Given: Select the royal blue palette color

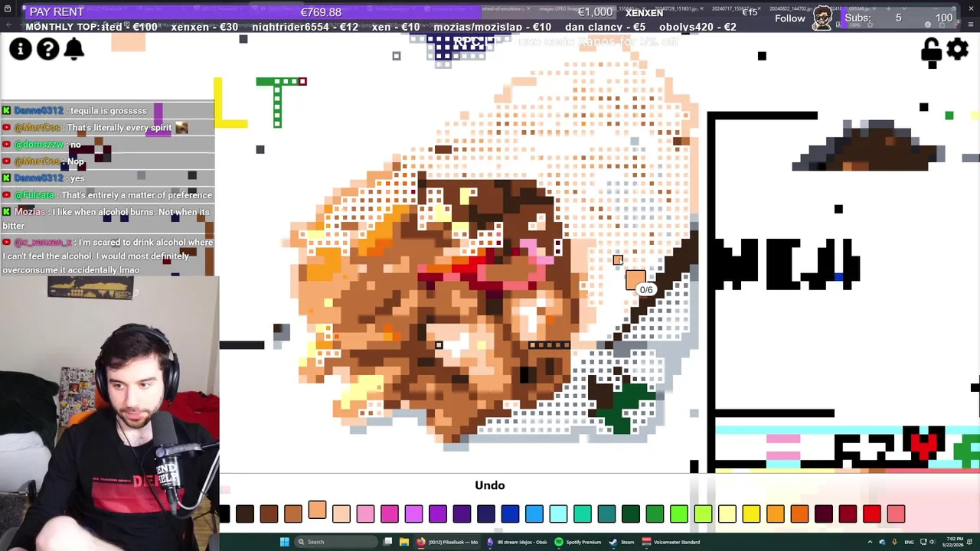Looking at the screenshot, I should click(510, 514).
